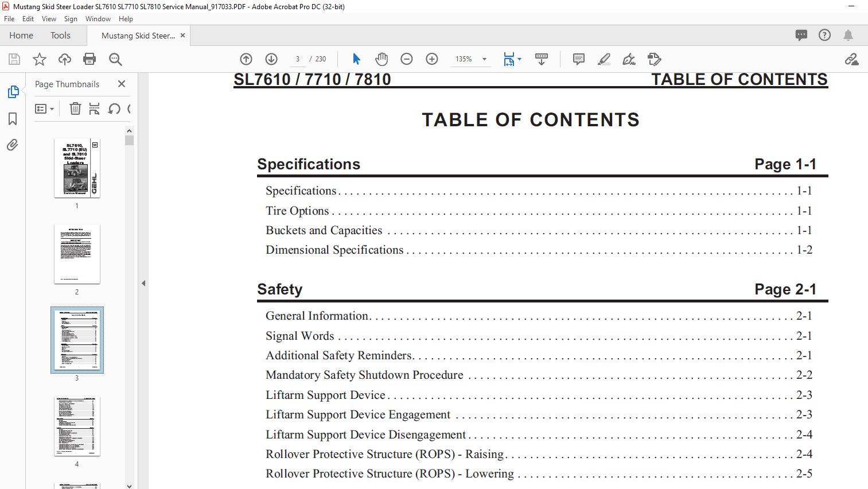Image resolution: width=868 pixels, height=489 pixels.
Task: Click the scrolling mode keyboard icon
Action: tap(541, 59)
